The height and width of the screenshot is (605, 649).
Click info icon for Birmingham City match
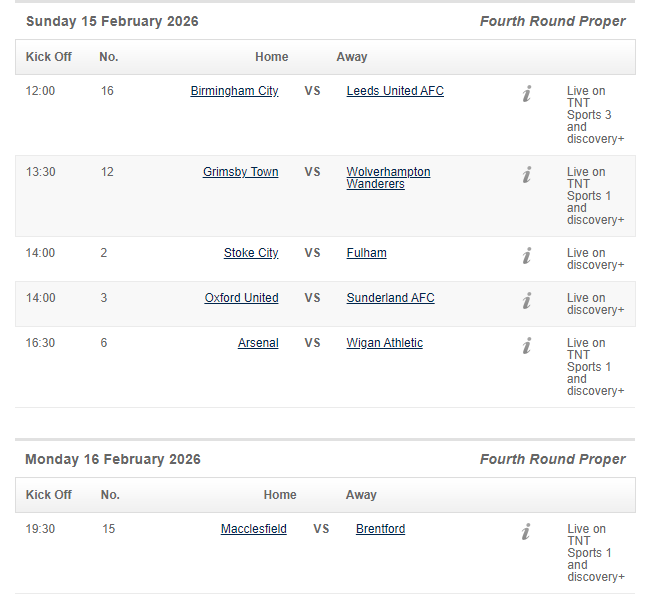[x=527, y=94]
